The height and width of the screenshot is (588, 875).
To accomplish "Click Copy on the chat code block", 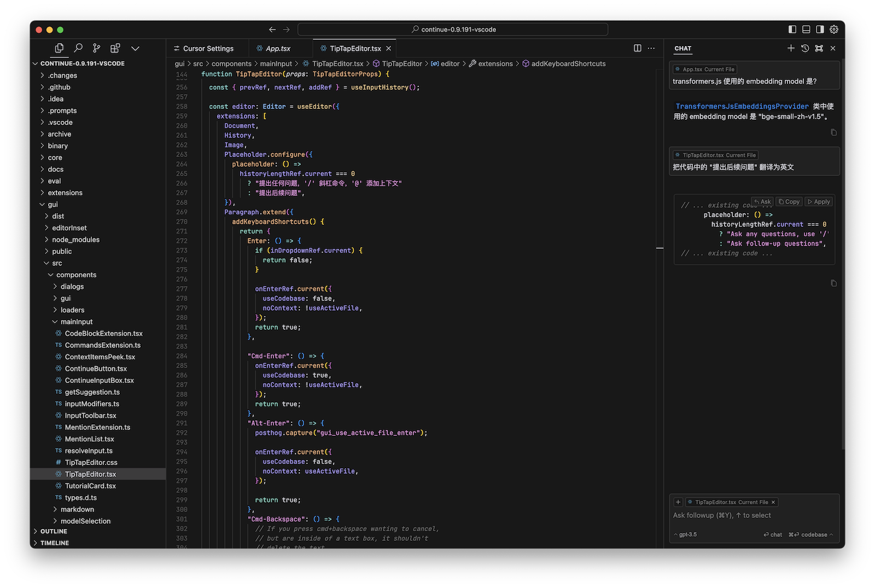I will pyautogui.click(x=789, y=202).
